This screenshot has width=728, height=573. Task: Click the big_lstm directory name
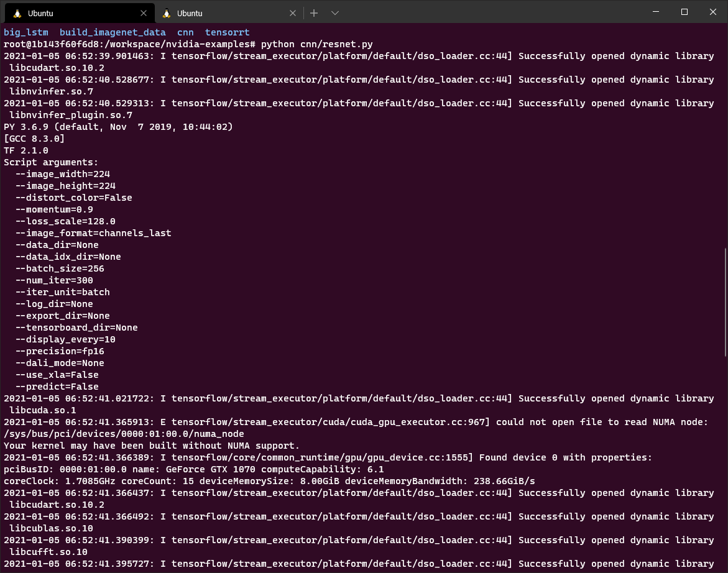click(x=26, y=32)
